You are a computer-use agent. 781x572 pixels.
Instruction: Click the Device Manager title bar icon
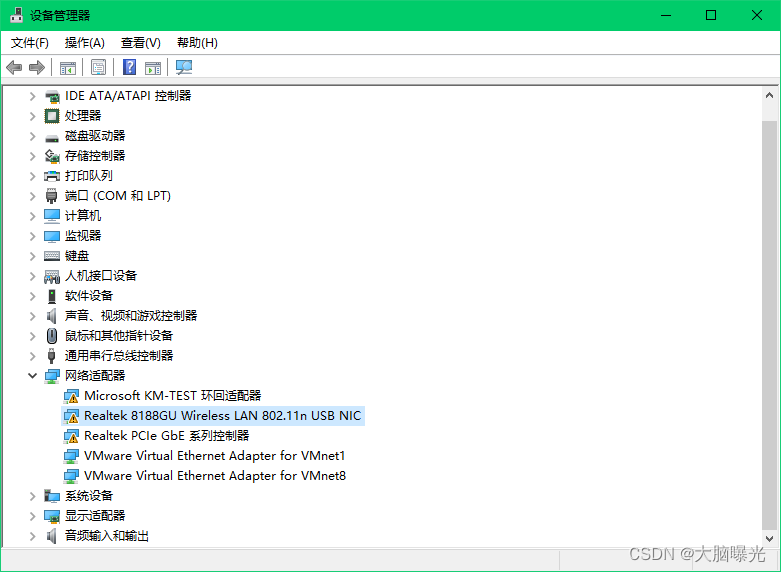point(16,15)
